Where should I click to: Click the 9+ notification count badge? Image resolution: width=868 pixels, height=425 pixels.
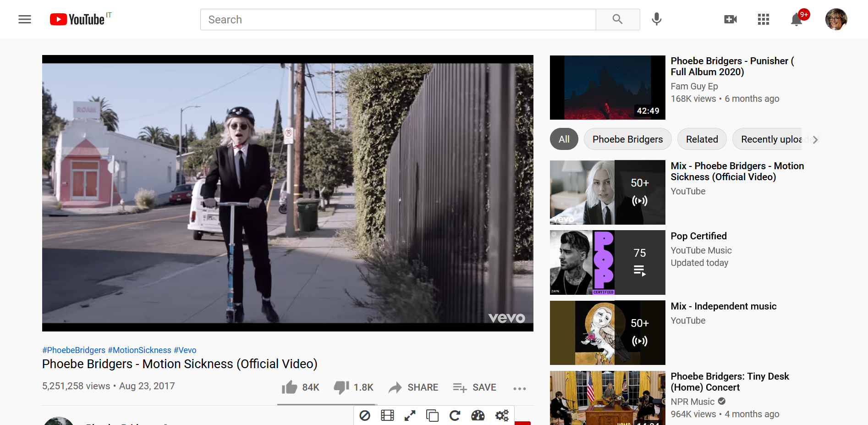tap(804, 14)
